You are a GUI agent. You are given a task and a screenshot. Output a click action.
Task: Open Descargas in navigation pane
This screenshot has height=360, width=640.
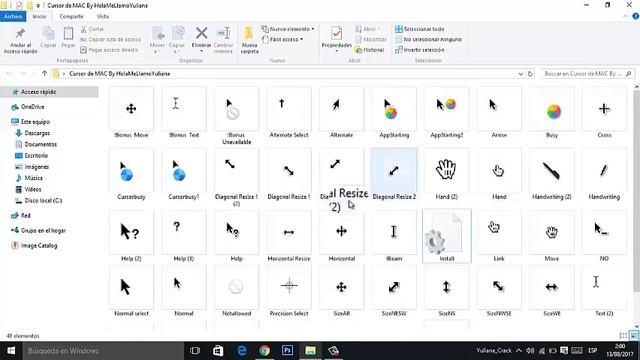[33, 133]
